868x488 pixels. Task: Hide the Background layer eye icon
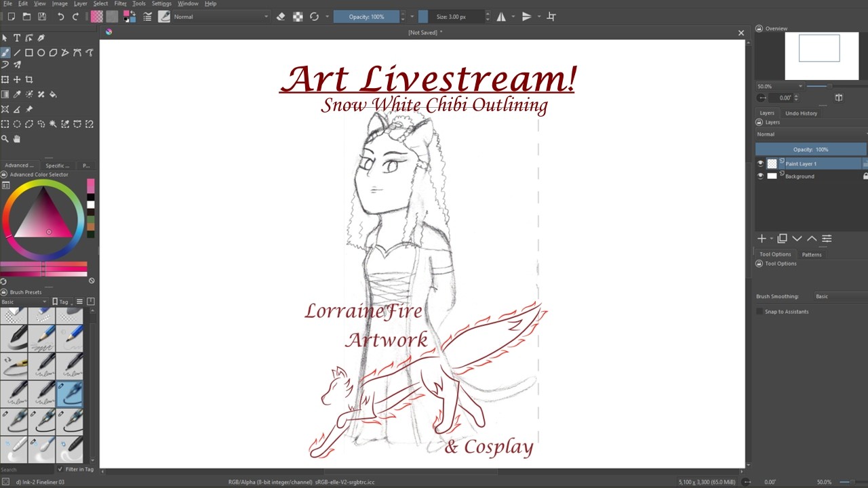760,176
